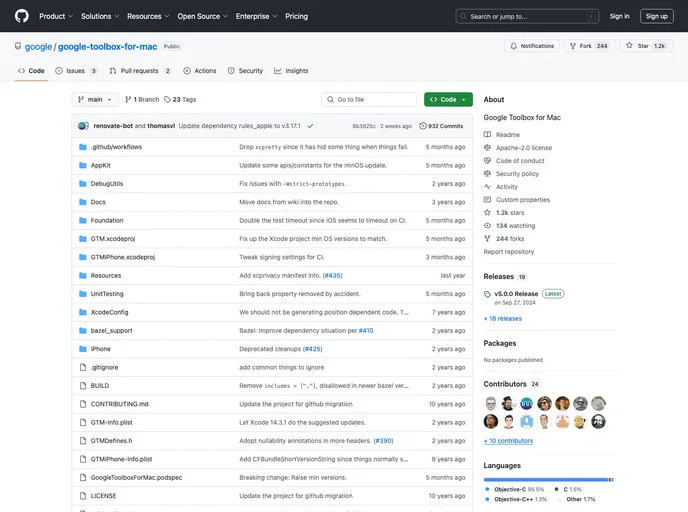Open GoogleToolboxForMac.podspec file
688x512 pixels.
click(x=136, y=478)
